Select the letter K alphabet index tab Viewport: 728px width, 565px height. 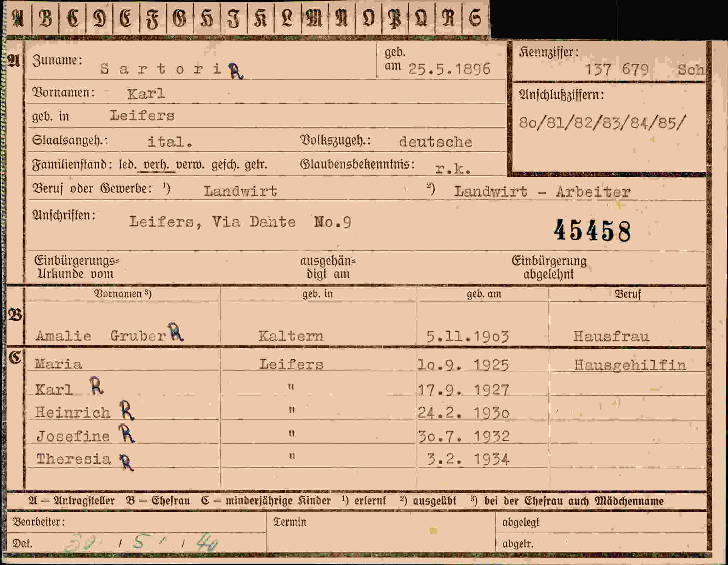[261, 18]
